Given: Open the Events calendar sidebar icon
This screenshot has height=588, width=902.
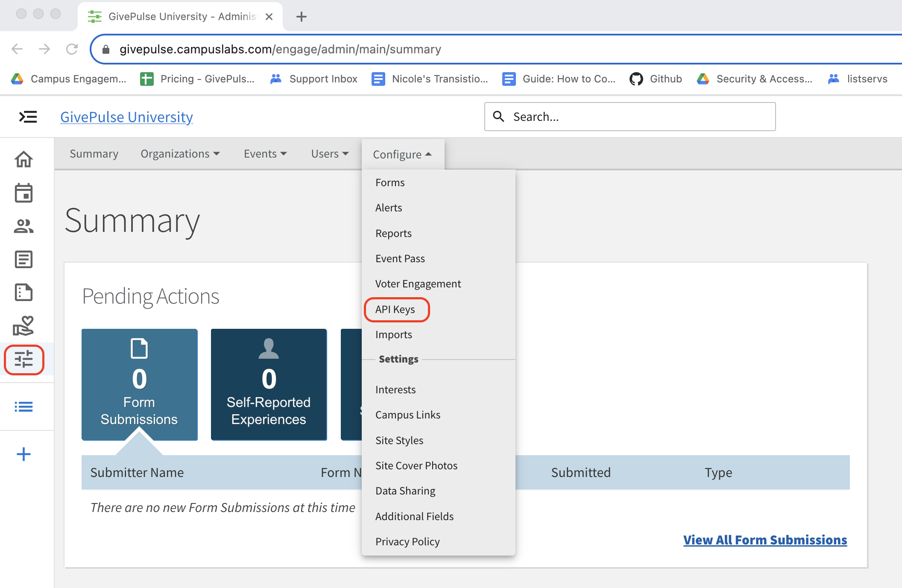Looking at the screenshot, I should coord(24,193).
